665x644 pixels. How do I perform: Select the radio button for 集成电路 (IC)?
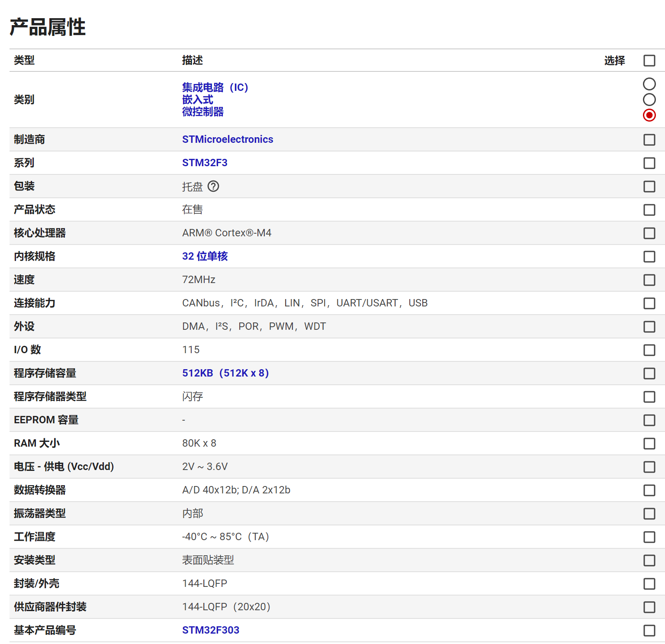(649, 84)
